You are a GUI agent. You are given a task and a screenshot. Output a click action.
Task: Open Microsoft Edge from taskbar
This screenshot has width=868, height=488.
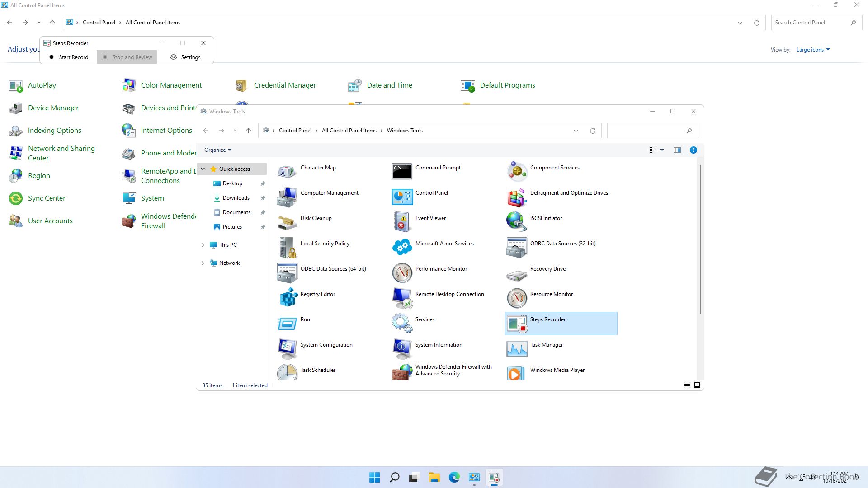(454, 478)
